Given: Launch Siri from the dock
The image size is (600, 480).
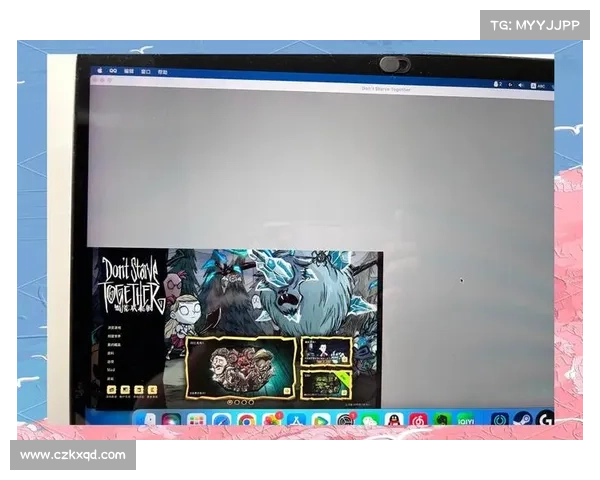Looking at the screenshot, I should tap(171, 420).
